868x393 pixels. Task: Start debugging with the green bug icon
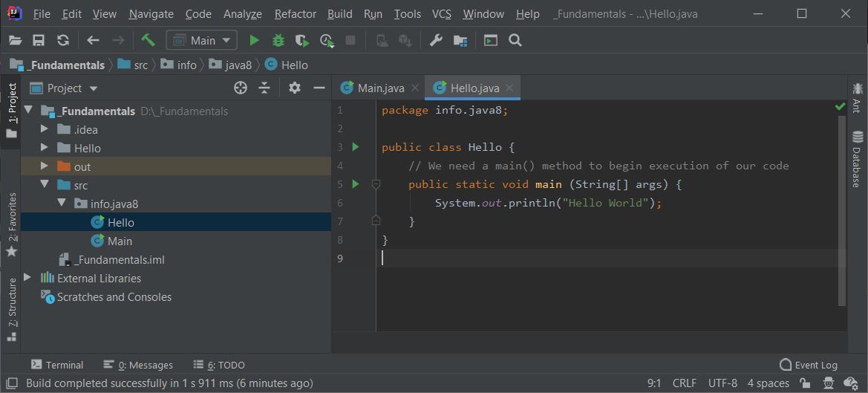point(278,40)
